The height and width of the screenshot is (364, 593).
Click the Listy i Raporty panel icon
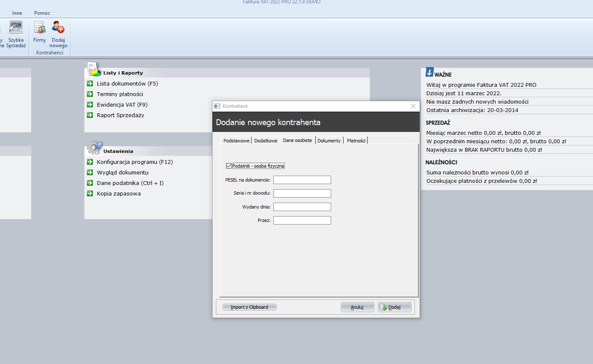pos(94,70)
